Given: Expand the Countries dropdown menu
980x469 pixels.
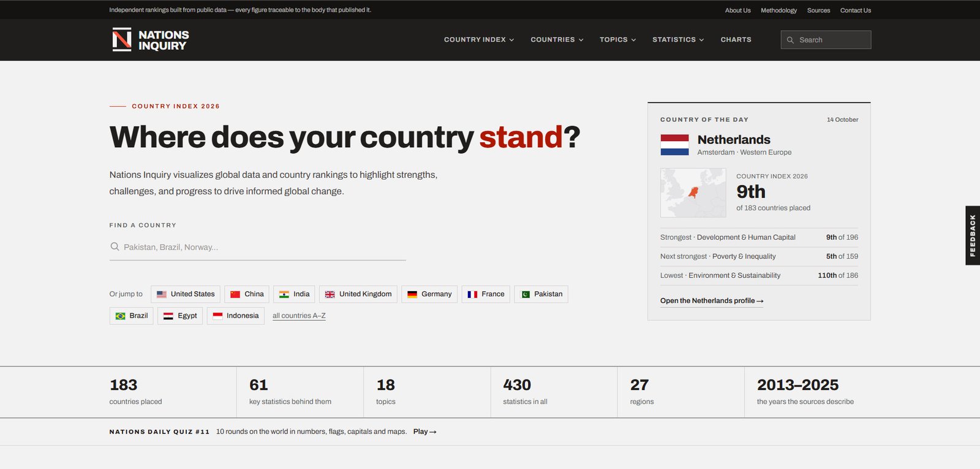Looking at the screenshot, I should [x=557, y=40].
